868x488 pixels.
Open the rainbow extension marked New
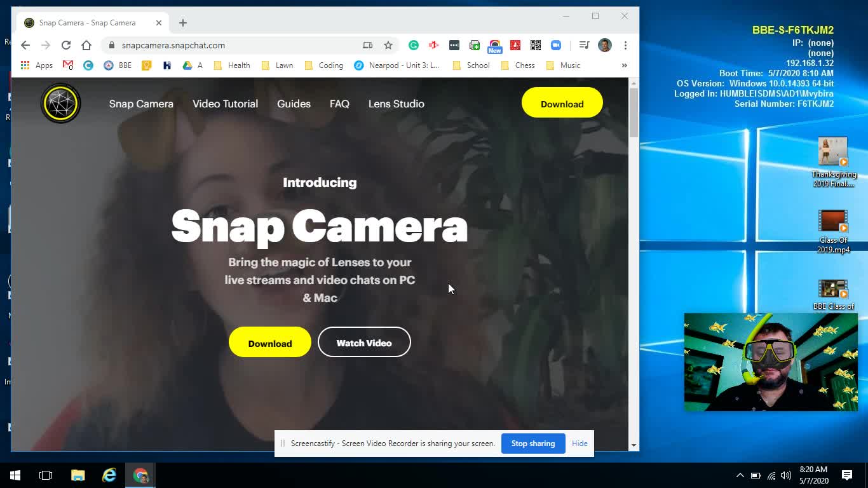point(495,46)
